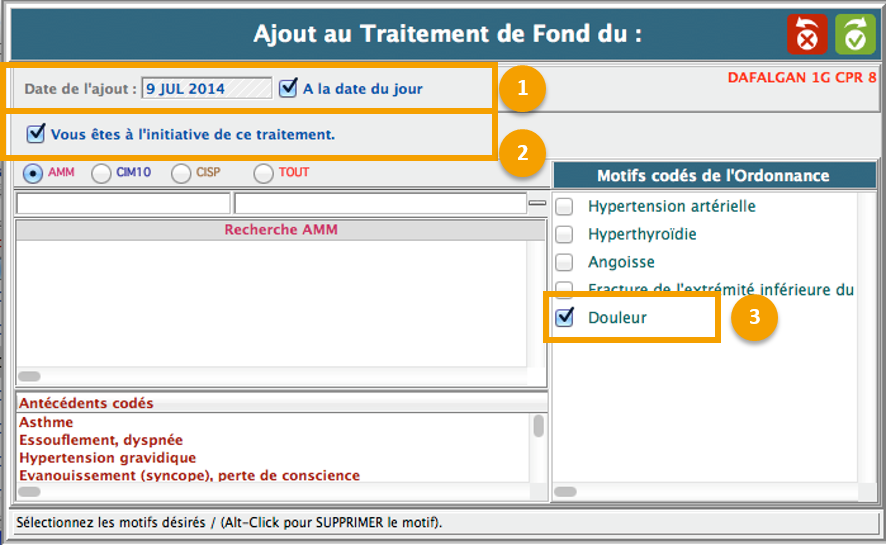Click the small minus icon beside search fields
This screenshot has width=886, height=545.
[x=538, y=203]
